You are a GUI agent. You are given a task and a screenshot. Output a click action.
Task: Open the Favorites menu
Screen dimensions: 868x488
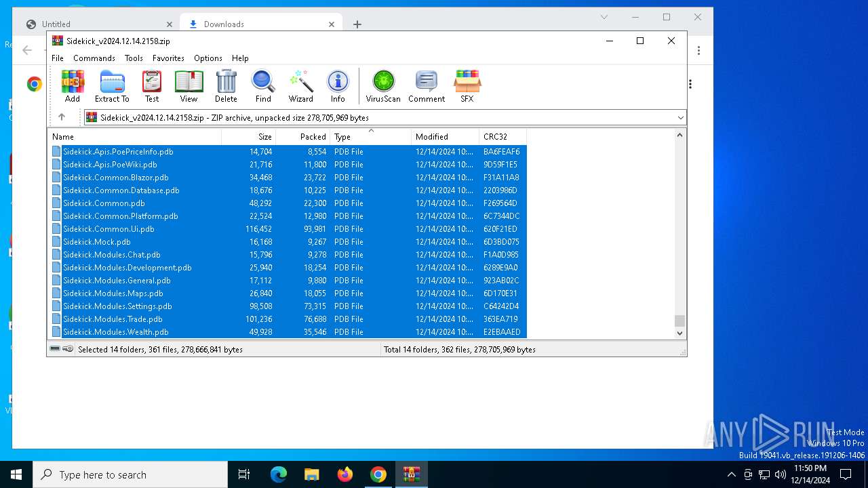click(x=168, y=58)
